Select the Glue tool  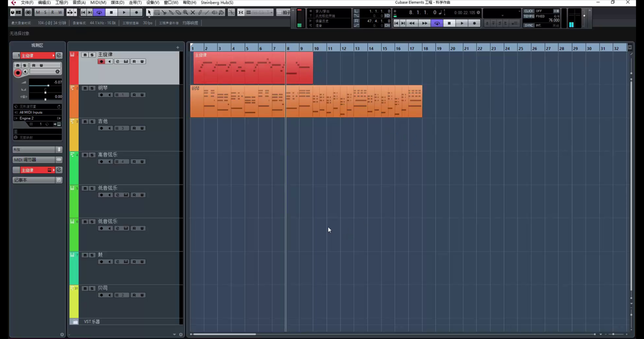171,12
